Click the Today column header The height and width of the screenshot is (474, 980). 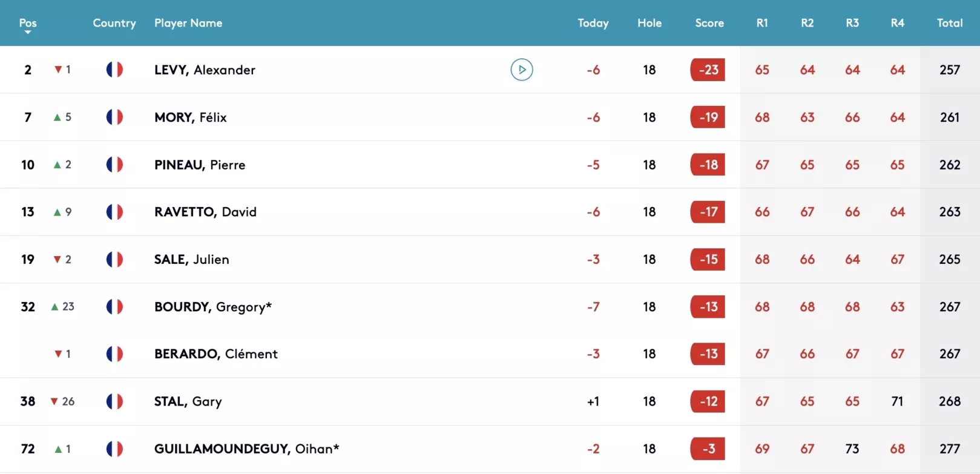click(593, 23)
